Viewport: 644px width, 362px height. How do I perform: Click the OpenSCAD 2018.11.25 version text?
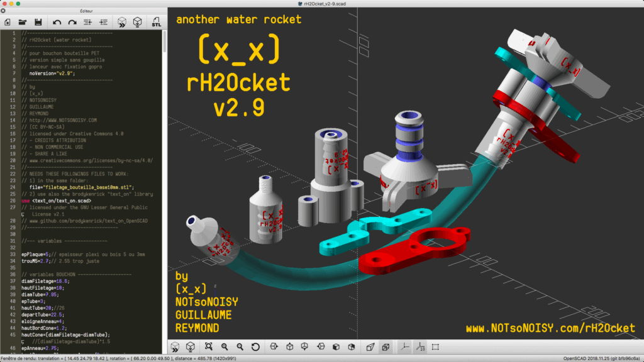(601, 358)
